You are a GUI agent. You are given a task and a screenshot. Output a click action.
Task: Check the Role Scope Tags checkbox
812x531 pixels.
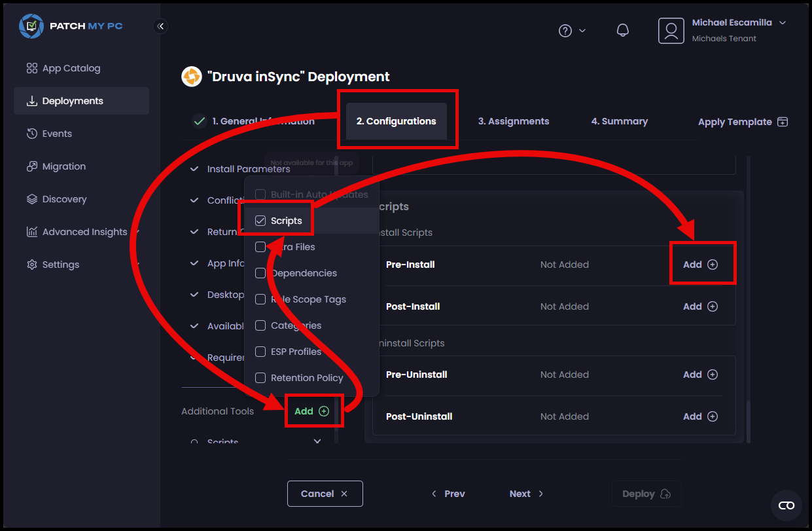(x=260, y=299)
